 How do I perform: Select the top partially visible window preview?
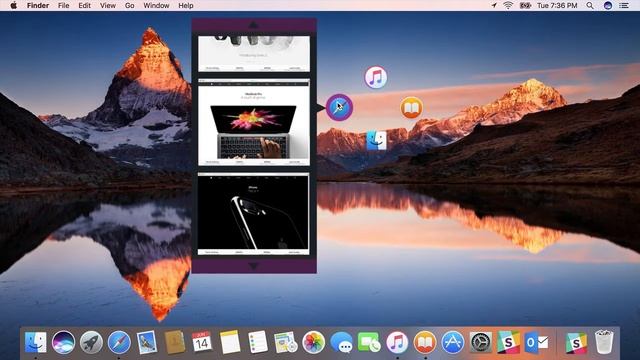tap(254, 53)
